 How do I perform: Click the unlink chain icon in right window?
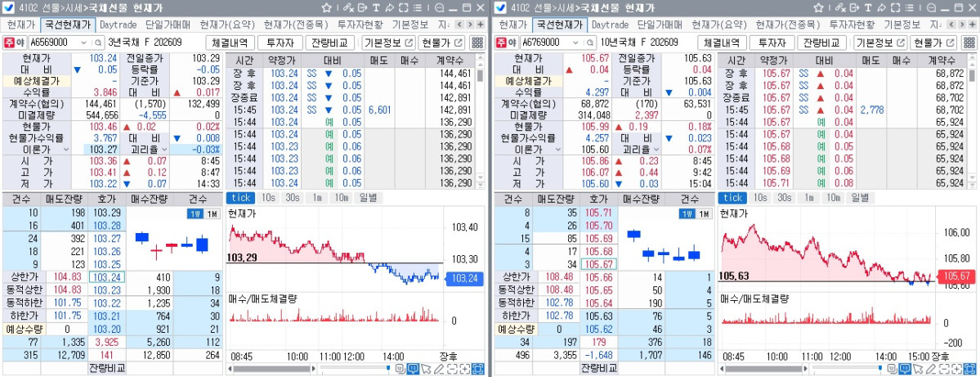coord(840,8)
